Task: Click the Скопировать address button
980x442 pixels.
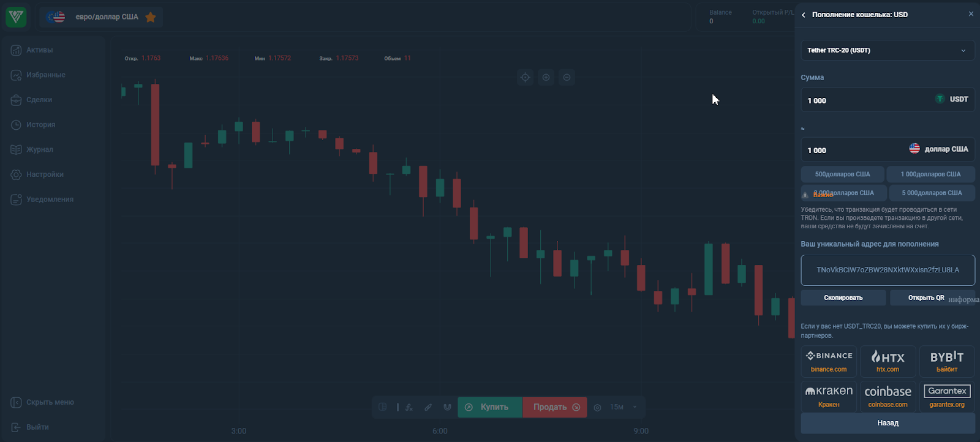Action: [x=843, y=298]
